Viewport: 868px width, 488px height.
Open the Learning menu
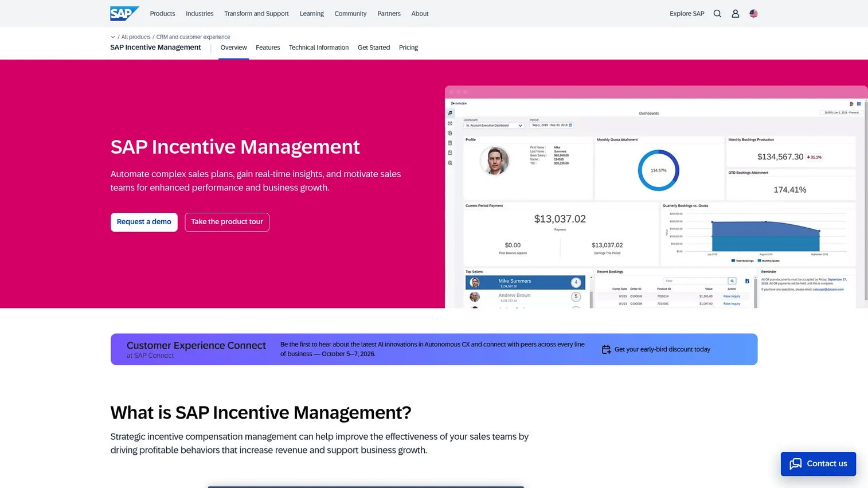pyautogui.click(x=312, y=14)
